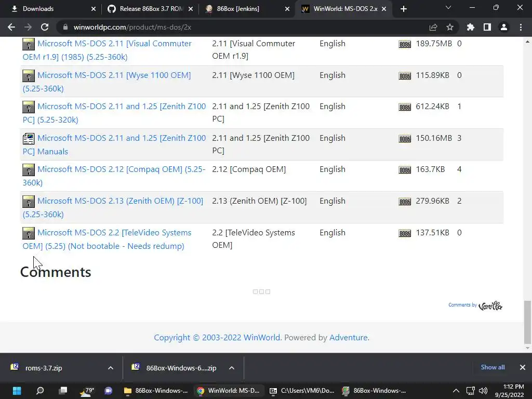Open the volume control in tray

483,391
